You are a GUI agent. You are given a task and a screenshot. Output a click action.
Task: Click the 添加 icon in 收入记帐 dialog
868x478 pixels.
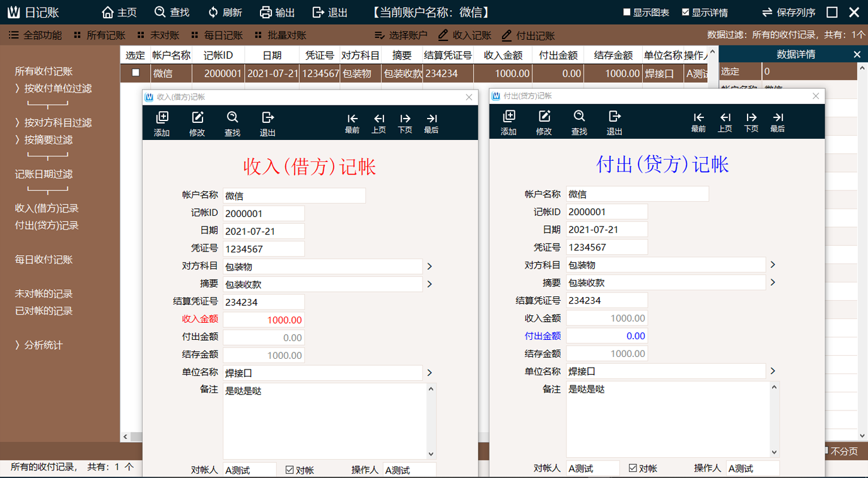click(x=162, y=122)
